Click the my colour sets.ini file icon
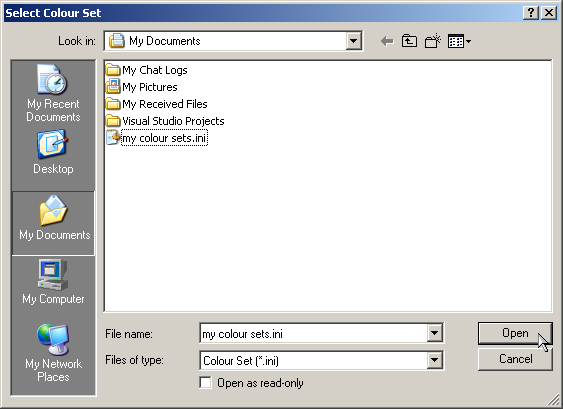This screenshot has width=563, height=409. 113,138
